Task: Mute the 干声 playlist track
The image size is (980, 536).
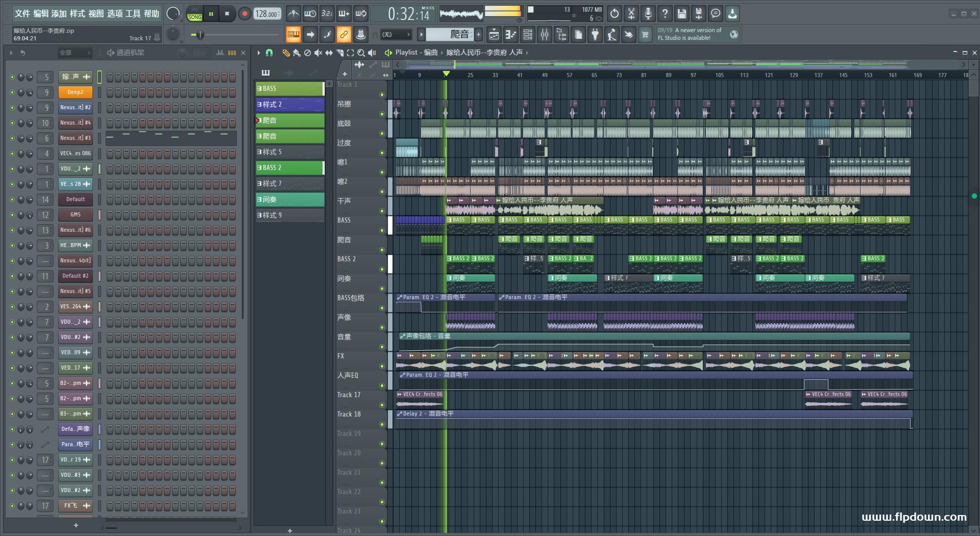Action: [x=382, y=211]
